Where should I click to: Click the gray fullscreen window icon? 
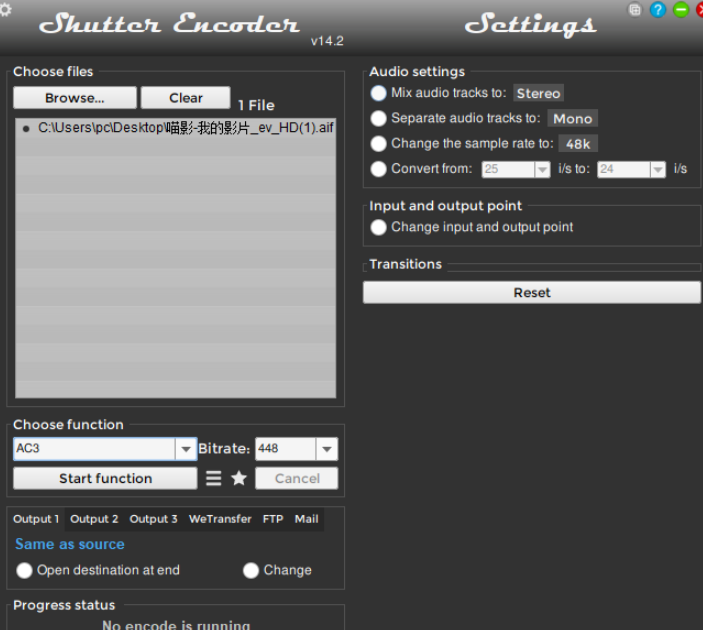(x=635, y=10)
